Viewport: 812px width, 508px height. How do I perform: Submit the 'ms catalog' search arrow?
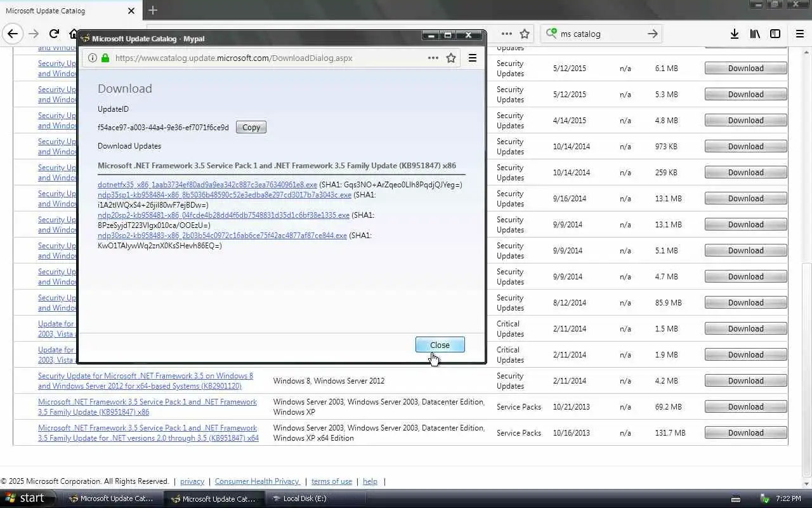pos(653,34)
